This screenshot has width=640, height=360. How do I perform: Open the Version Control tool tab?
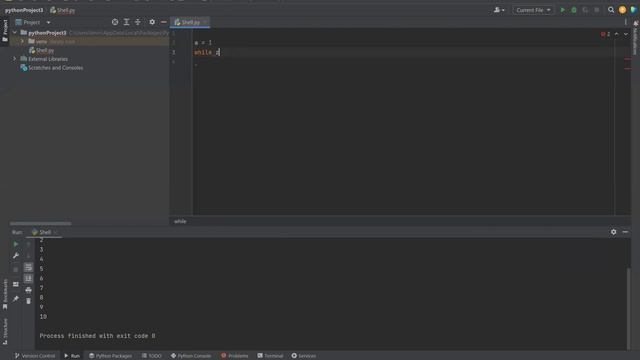click(x=35, y=356)
